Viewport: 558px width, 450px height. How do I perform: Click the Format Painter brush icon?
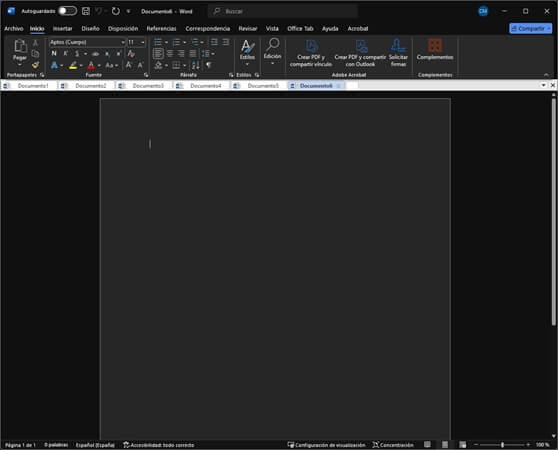35,65
